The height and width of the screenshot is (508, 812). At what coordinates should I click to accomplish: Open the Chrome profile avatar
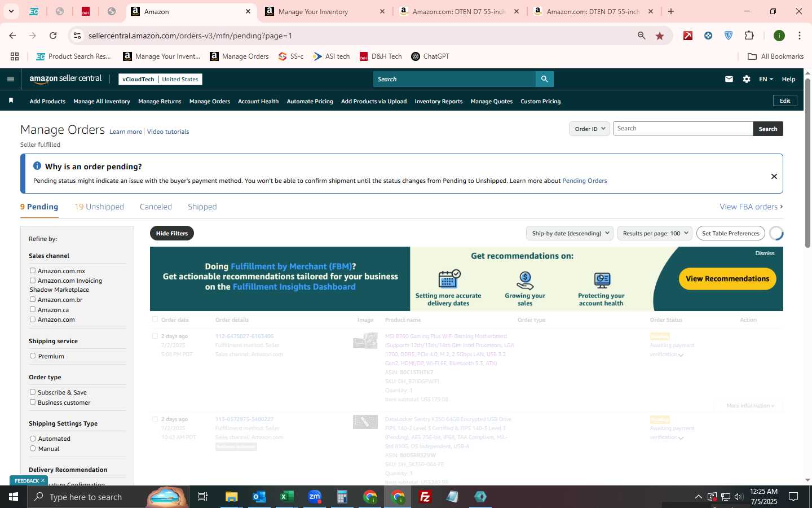tap(779, 36)
